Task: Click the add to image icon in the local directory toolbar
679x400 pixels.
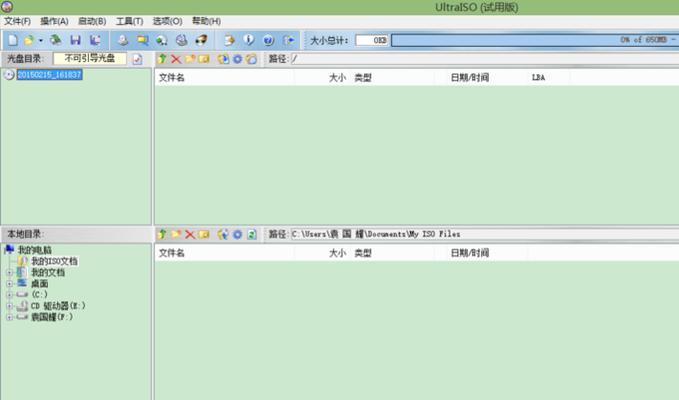Action: pos(223,234)
